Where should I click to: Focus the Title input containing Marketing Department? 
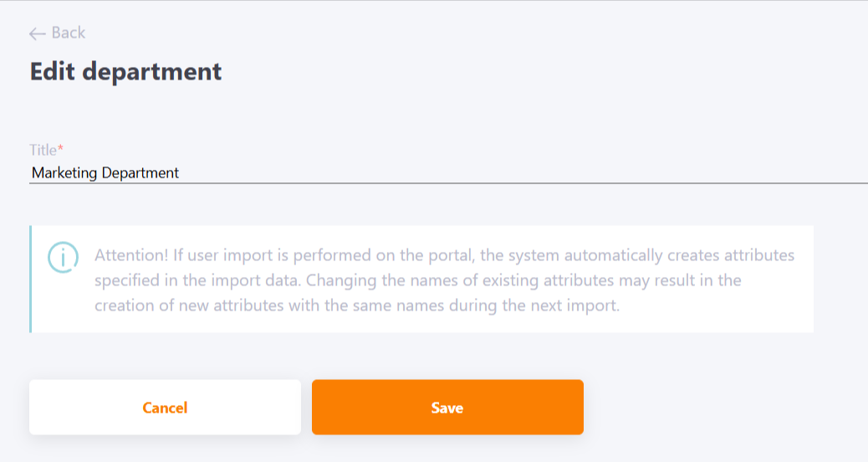[448, 173]
